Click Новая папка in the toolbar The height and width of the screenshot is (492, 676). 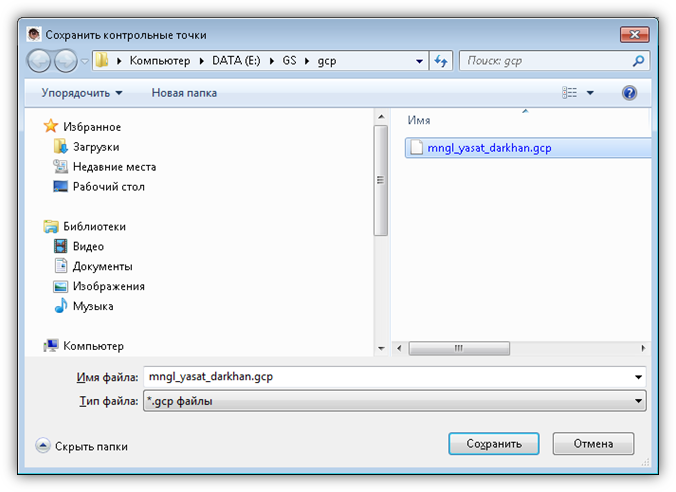tap(184, 93)
